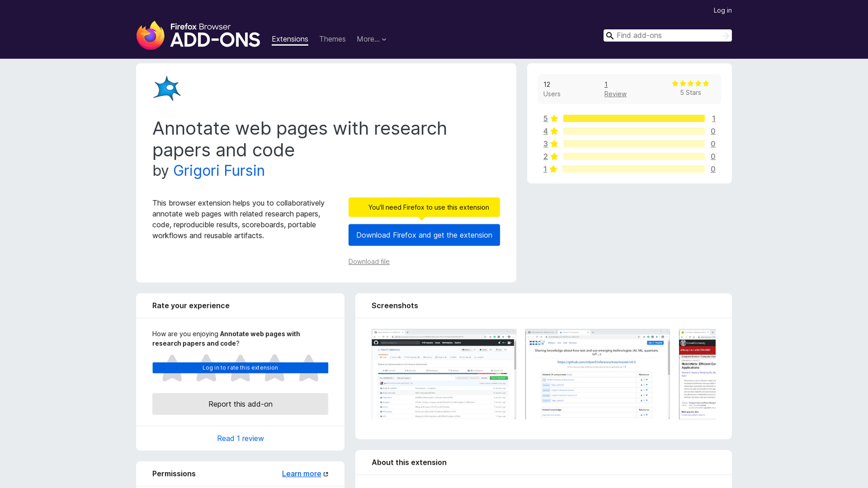Click the You'll need Firefox notice
The image size is (868, 488).
[424, 207]
